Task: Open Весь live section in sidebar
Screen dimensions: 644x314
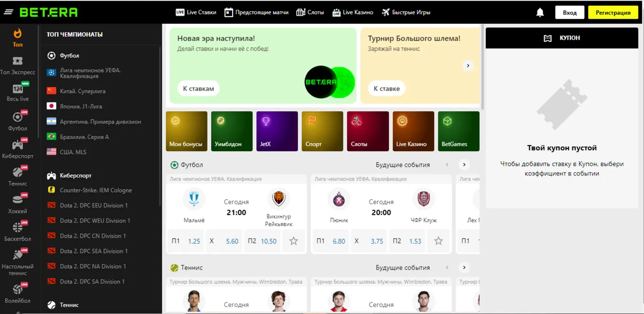Action: 18,93
